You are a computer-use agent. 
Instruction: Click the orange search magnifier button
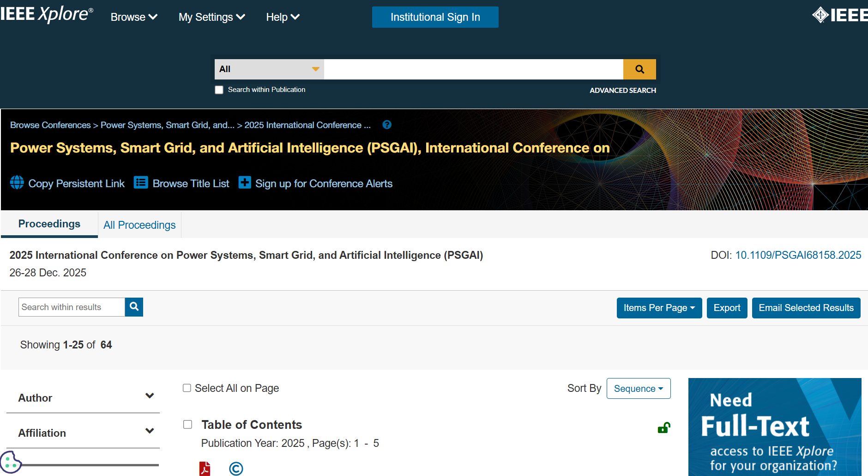click(x=639, y=69)
